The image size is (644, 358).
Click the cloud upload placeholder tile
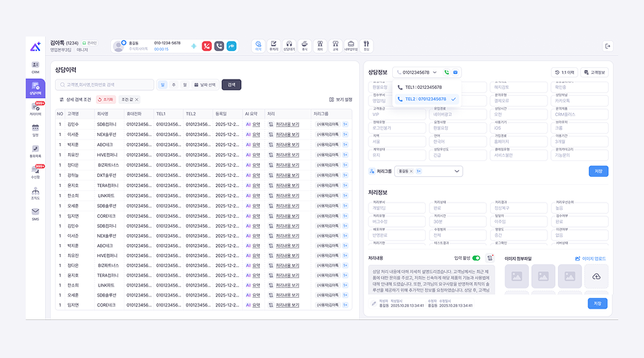(596, 277)
